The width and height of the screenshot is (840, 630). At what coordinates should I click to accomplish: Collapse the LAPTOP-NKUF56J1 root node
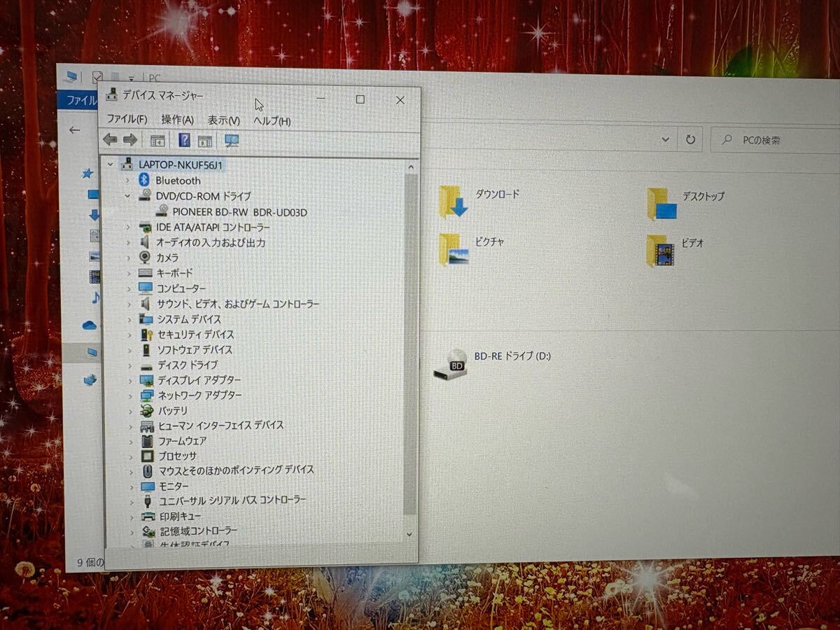110,164
